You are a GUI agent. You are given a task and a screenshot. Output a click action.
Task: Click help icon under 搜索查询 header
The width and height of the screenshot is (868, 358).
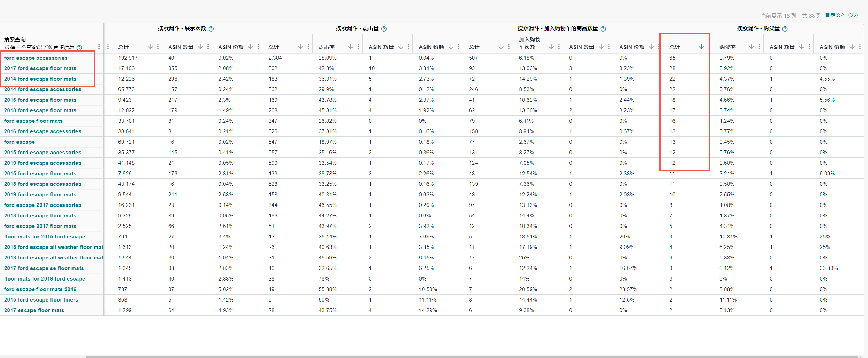(80, 48)
